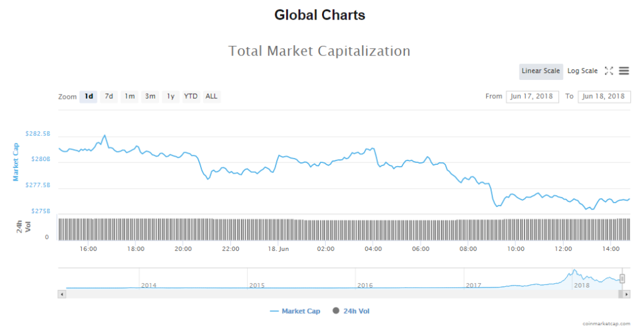Show ALL time range
This screenshot has height=329, width=644.
click(x=211, y=96)
